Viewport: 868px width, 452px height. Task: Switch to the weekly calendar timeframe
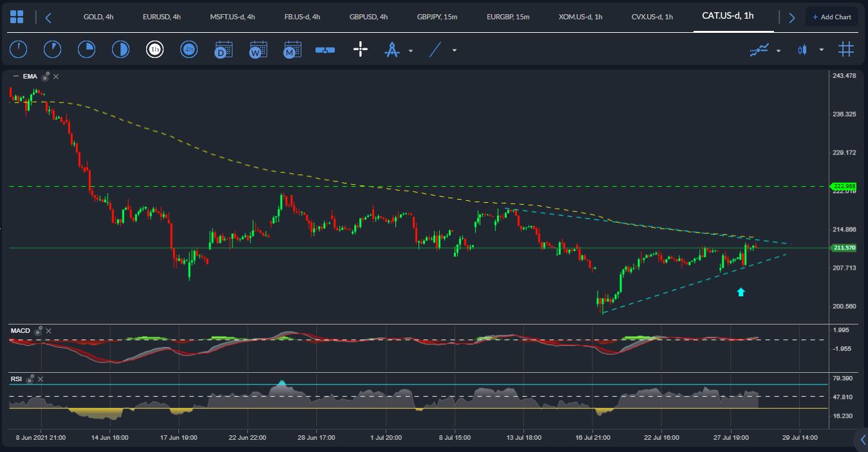258,49
